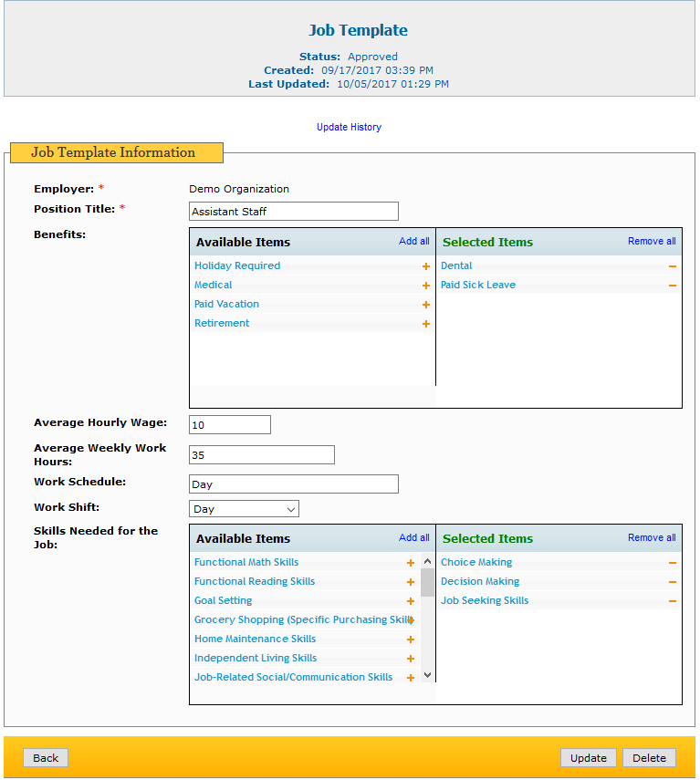
Task: Add Job-Related Social/Communication Skills plus icon
Action: tap(411, 678)
